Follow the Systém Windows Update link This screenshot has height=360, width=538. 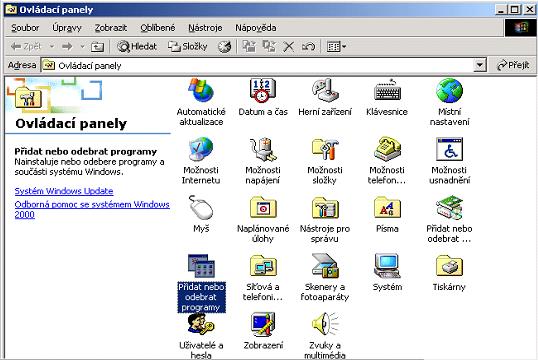pyautogui.click(x=64, y=191)
